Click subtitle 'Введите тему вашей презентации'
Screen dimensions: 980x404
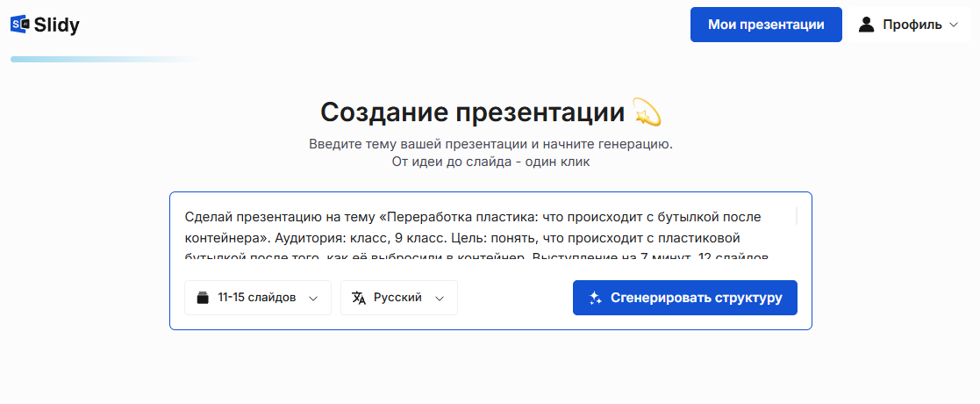(418, 144)
